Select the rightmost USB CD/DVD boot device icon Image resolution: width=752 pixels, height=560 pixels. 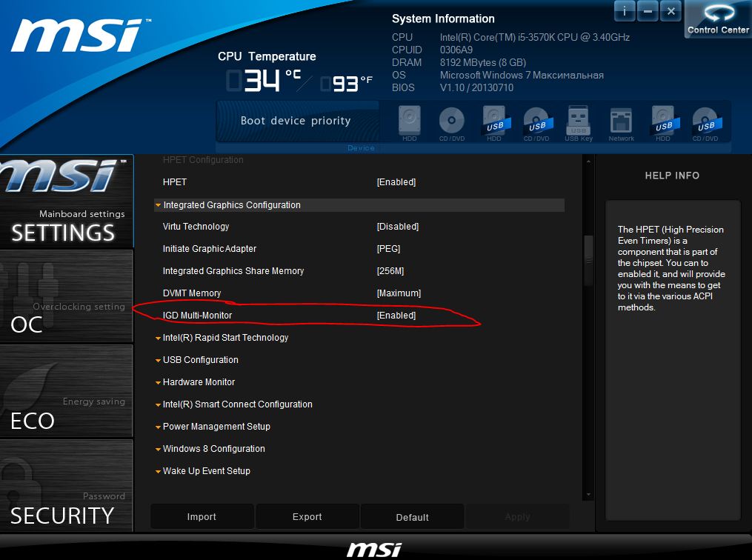click(x=705, y=123)
